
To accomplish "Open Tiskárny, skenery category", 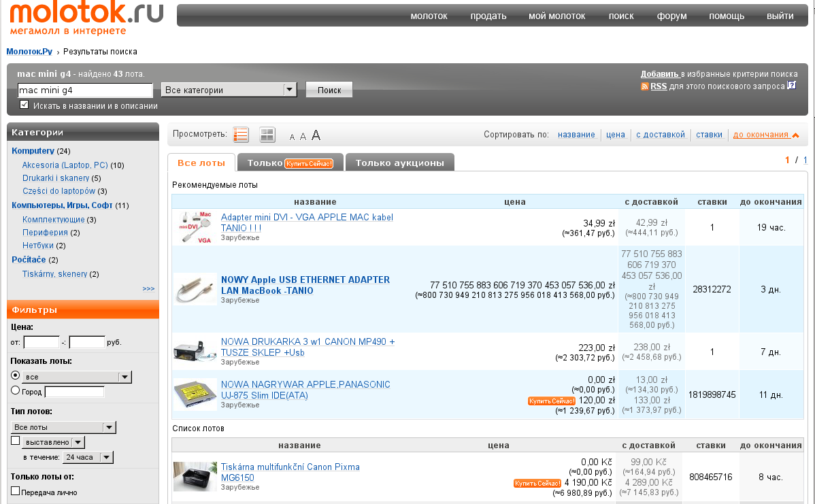I will click(54, 274).
